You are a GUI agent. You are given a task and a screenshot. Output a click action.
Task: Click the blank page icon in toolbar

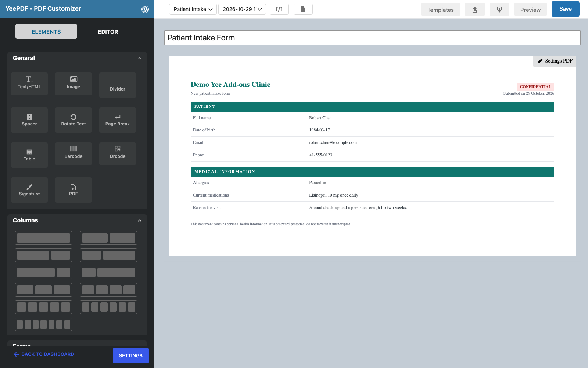pos(303,9)
